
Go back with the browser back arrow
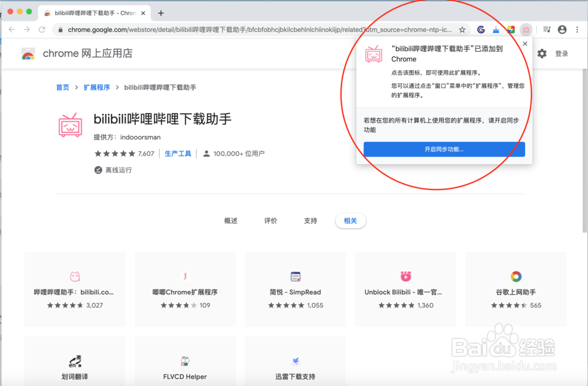point(12,29)
